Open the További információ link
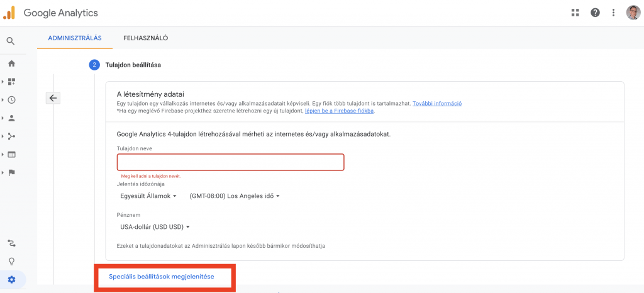Image resolution: width=644 pixels, height=293 pixels. [437, 103]
